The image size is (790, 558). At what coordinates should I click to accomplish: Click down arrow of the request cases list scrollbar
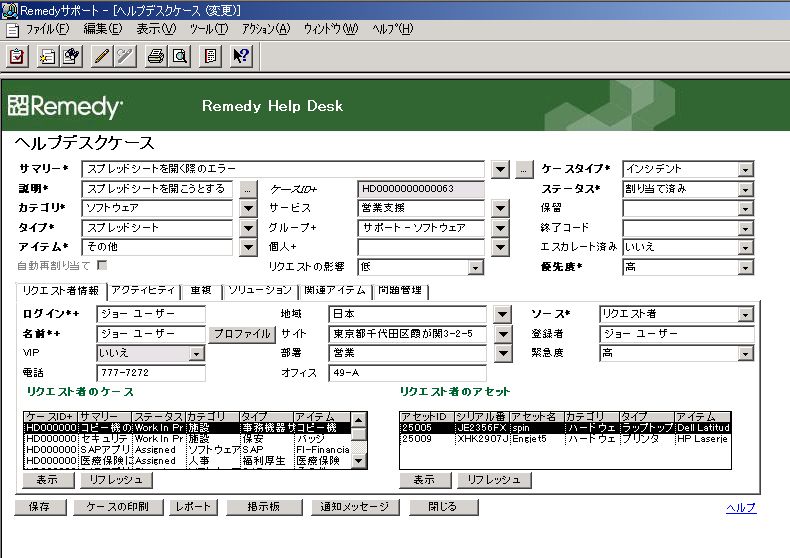(x=358, y=460)
